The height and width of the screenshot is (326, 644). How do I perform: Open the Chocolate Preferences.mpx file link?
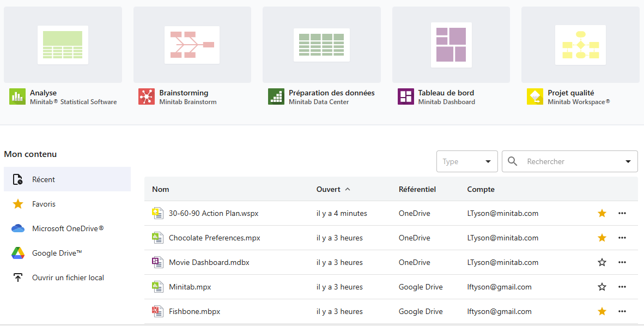pyautogui.click(x=214, y=238)
